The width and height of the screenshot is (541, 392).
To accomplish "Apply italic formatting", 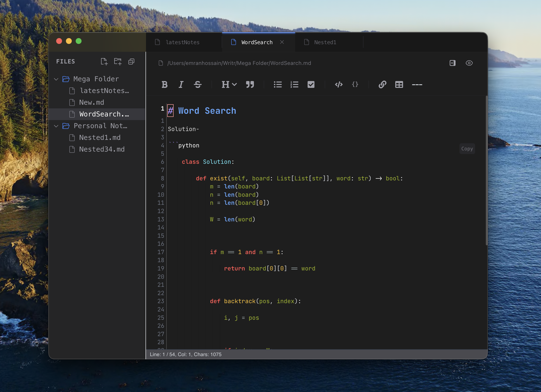I will [x=181, y=84].
